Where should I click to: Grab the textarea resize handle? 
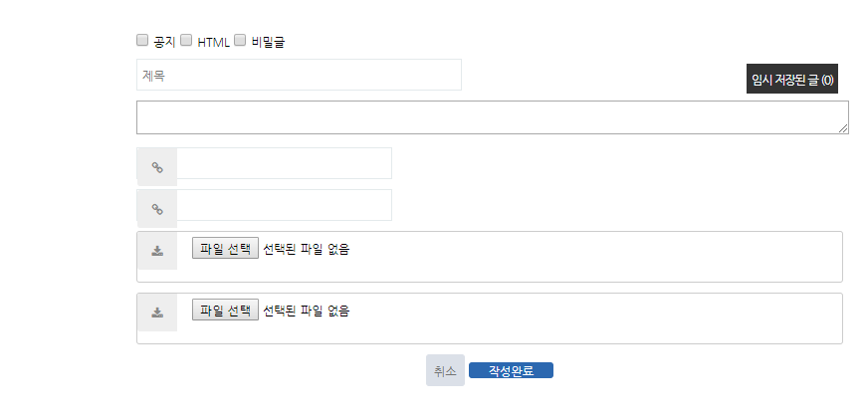844,128
